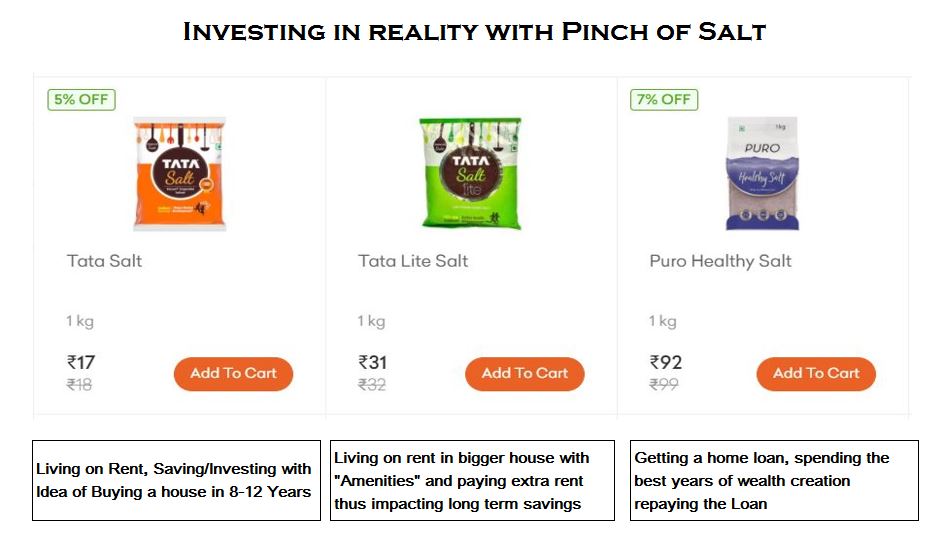Click the Tata Salt product name
The height and width of the screenshot is (537, 942).
click(105, 261)
